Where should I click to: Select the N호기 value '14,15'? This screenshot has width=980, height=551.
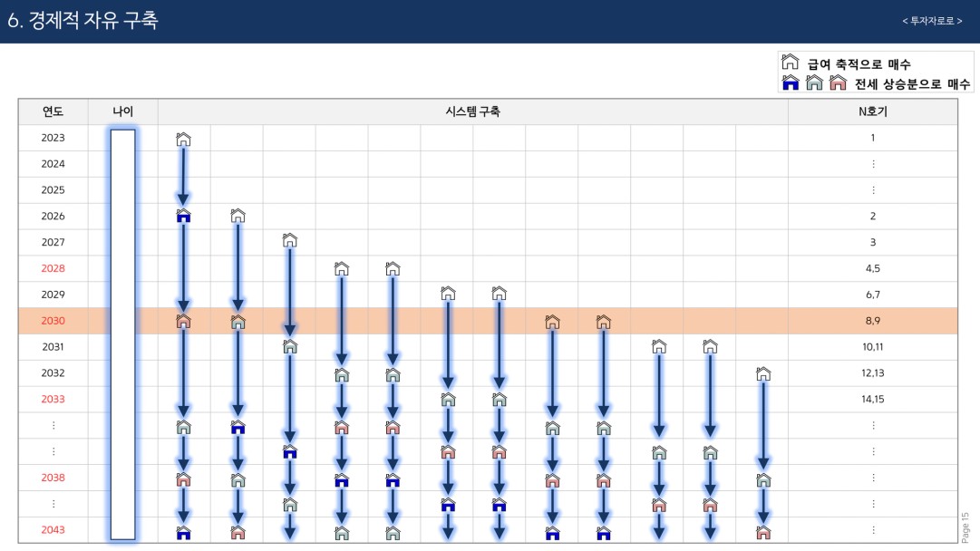(872, 399)
